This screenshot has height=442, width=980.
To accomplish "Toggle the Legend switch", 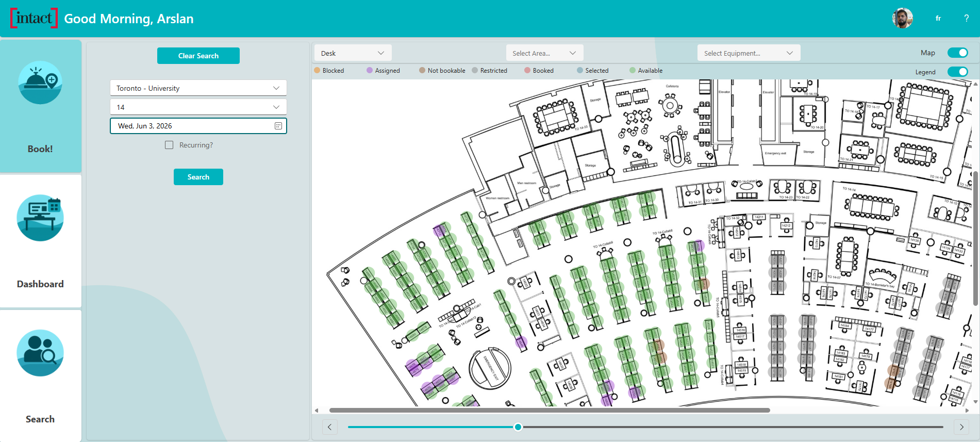I will (958, 72).
